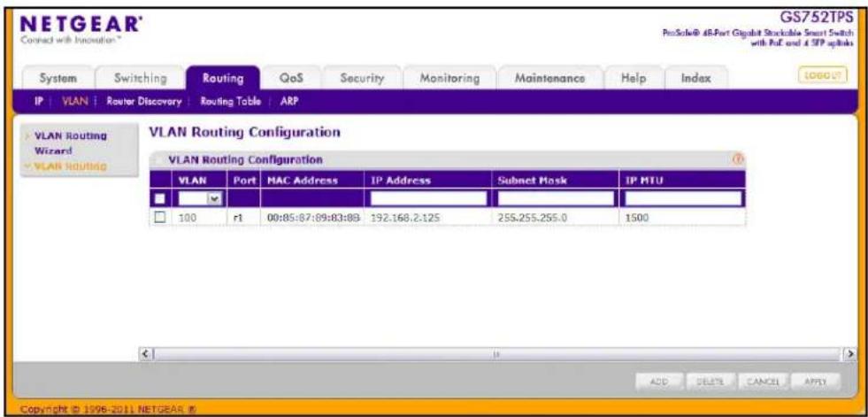Open the Monitoring tab
Screen dimensions: 868x417
point(449,79)
